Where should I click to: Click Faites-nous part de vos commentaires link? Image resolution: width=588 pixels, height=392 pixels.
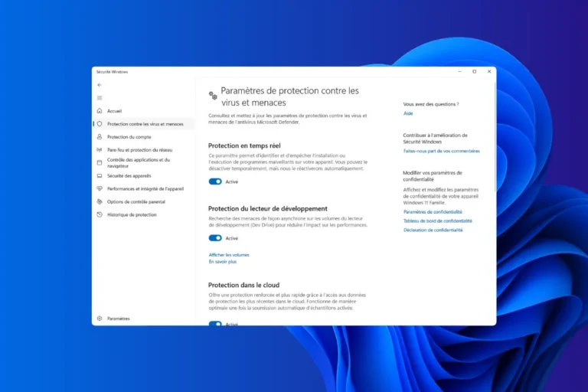(x=441, y=151)
